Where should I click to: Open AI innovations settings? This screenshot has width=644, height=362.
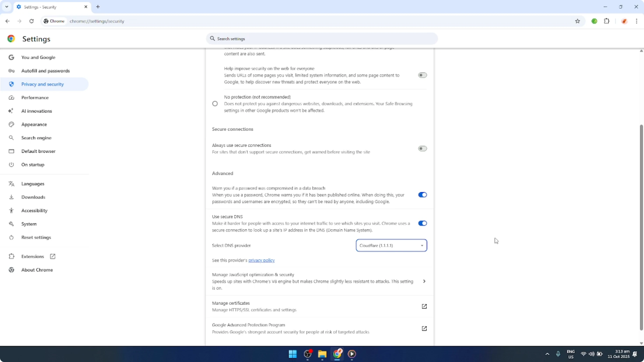37,111
